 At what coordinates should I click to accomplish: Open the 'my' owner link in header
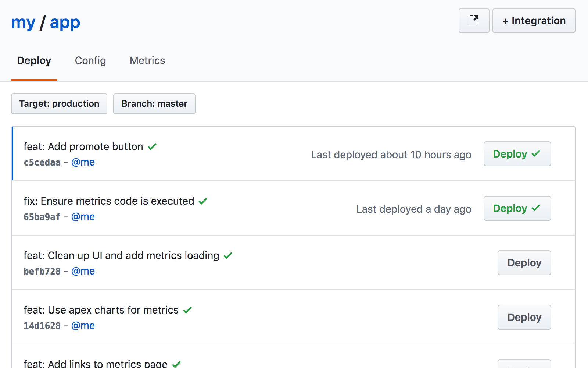(23, 23)
